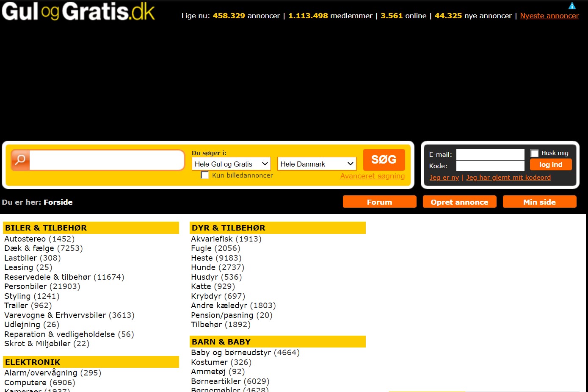The image size is (588, 392).
Task: Open the Avanceret søgning link
Action: (372, 176)
